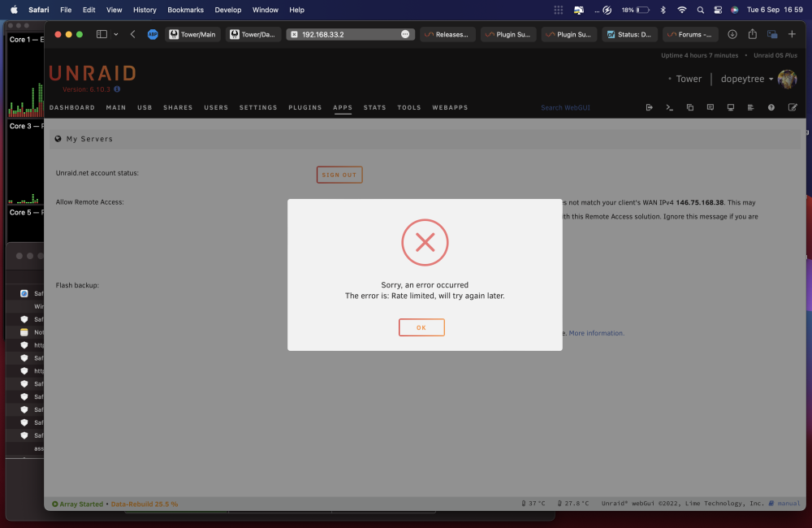Click the version info icon

[117, 89]
